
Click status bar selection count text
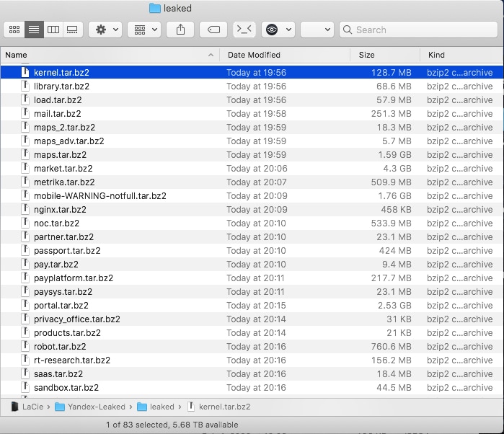(172, 425)
